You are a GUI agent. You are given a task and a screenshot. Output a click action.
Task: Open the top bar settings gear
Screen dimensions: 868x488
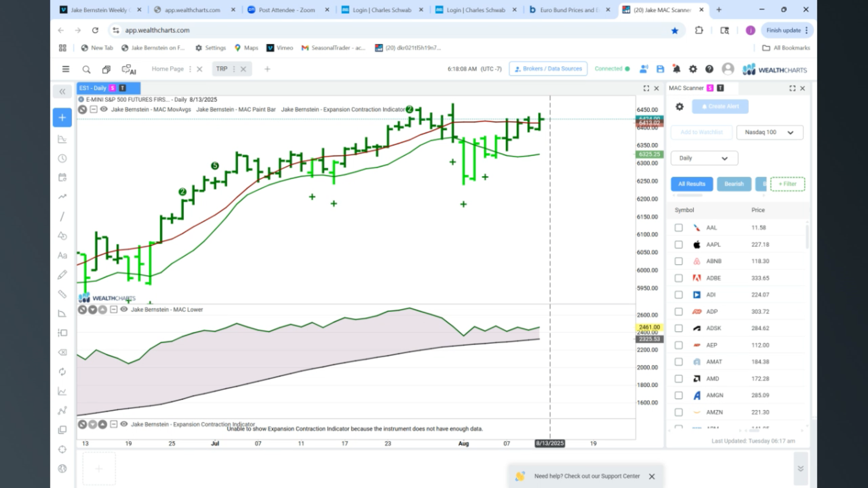pyautogui.click(x=693, y=69)
